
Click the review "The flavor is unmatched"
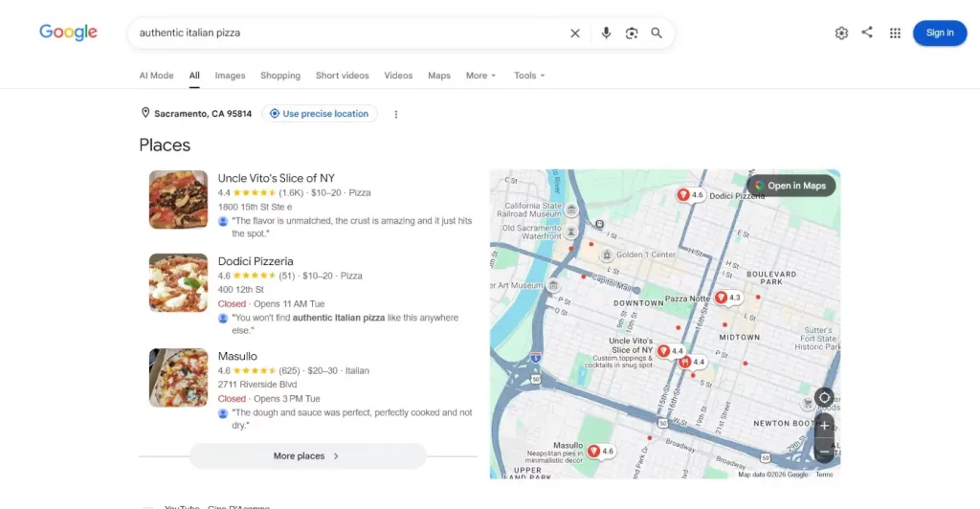(352, 227)
